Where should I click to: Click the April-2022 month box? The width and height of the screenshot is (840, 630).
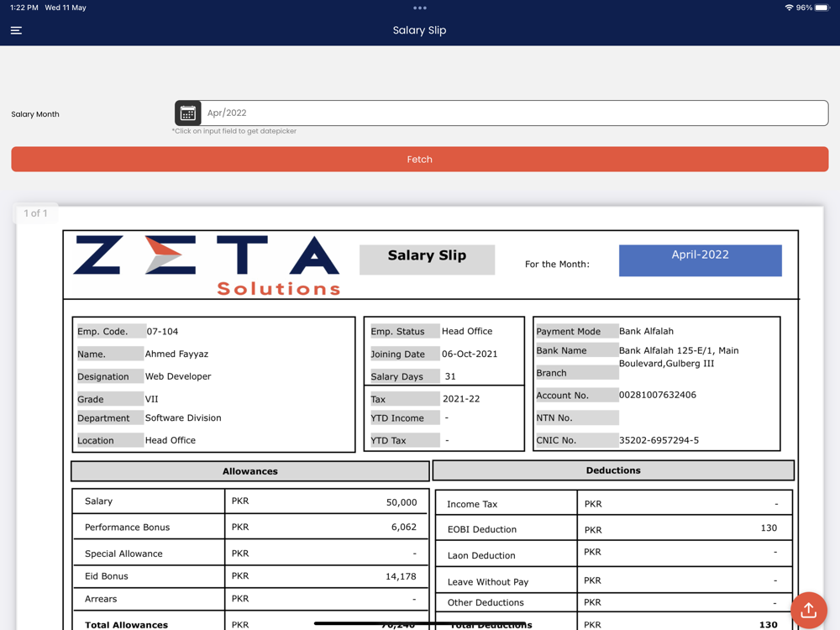(x=701, y=260)
